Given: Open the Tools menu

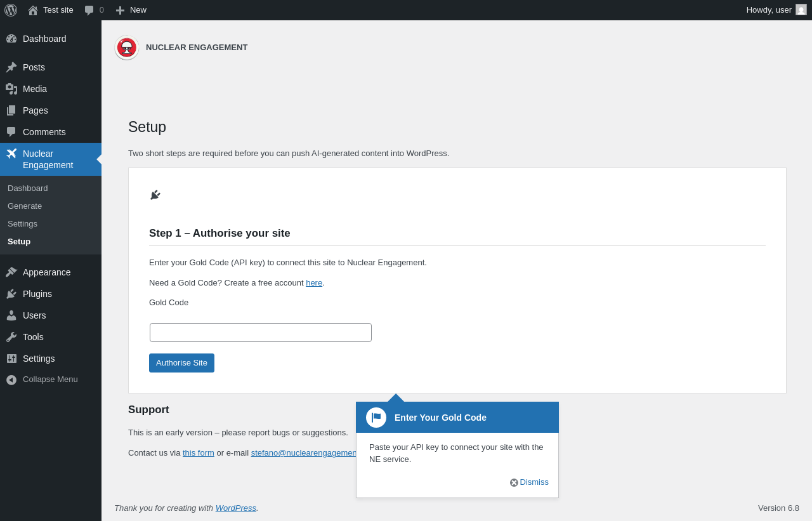Looking at the screenshot, I should point(51,337).
